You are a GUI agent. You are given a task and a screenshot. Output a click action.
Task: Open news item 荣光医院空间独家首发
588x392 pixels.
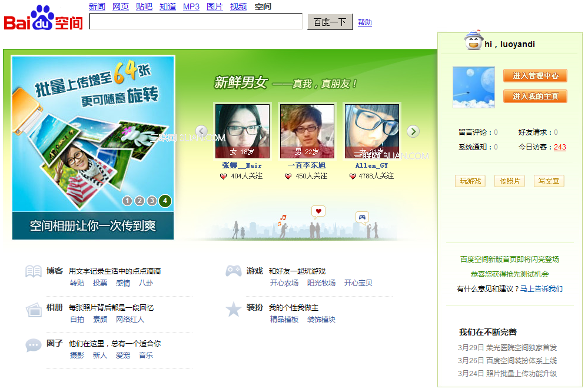[x=521, y=348]
